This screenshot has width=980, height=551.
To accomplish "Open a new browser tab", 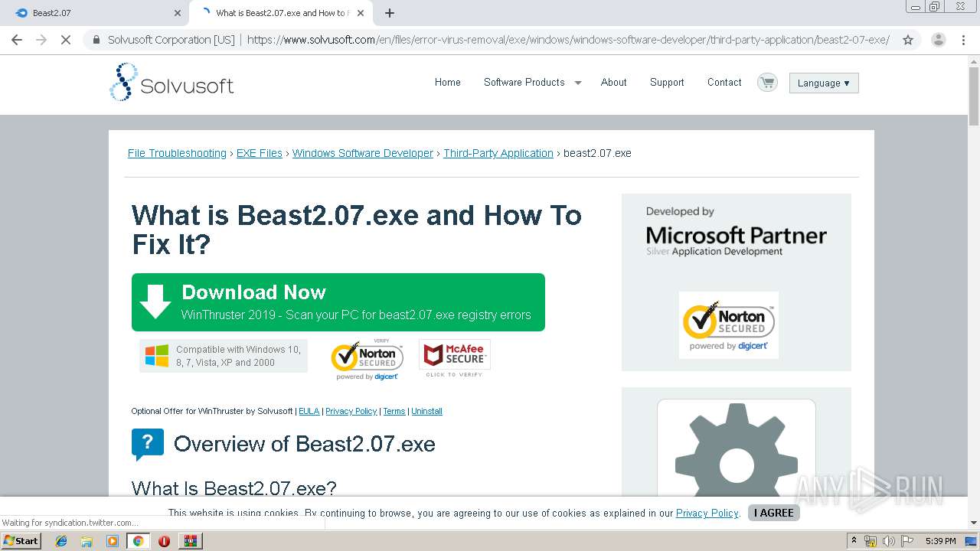I will click(x=390, y=13).
